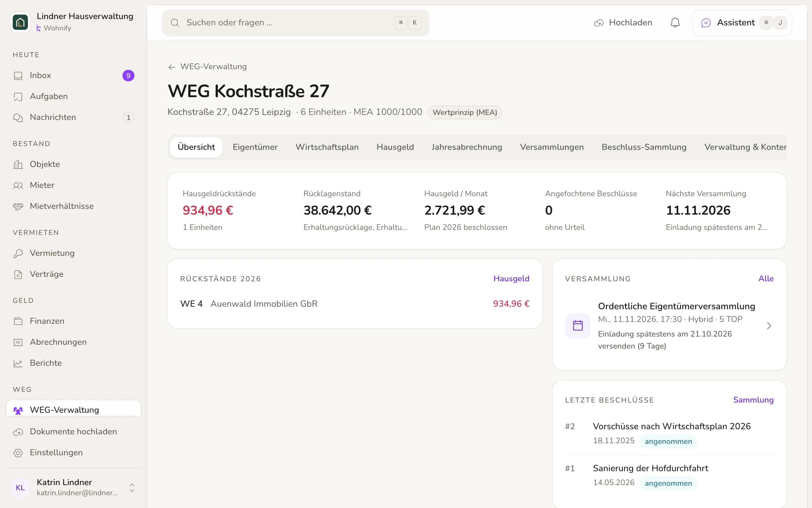This screenshot has width=812, height=508.
Task: Open the Assistent panel button
Action: click(742, 23)
